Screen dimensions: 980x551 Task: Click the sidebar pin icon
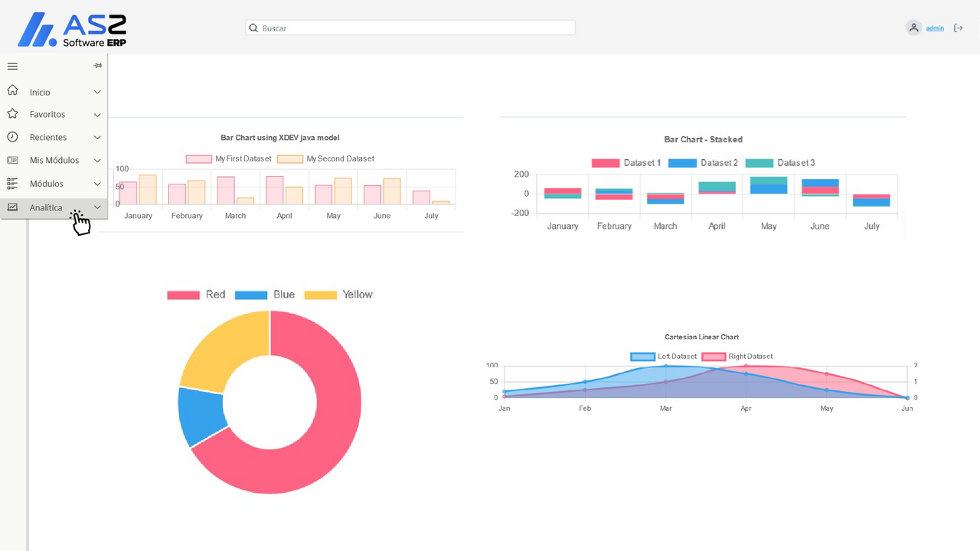point(97,66)
